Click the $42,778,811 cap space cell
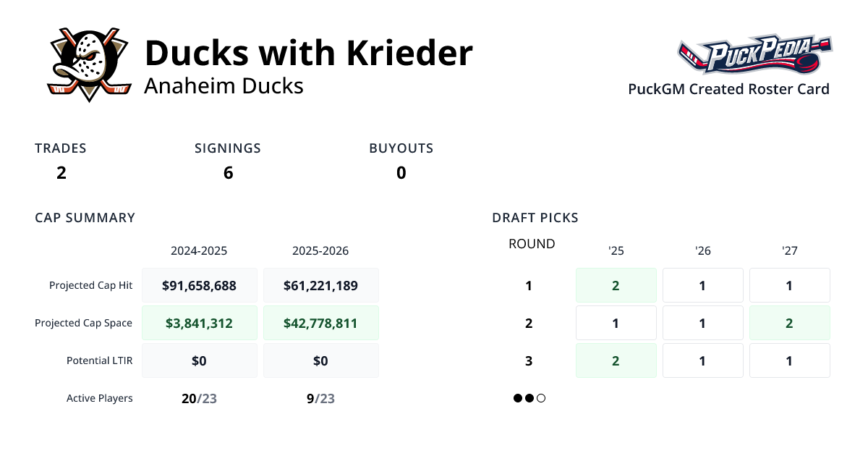The image size is (868, 456). [x=321, y=323]
